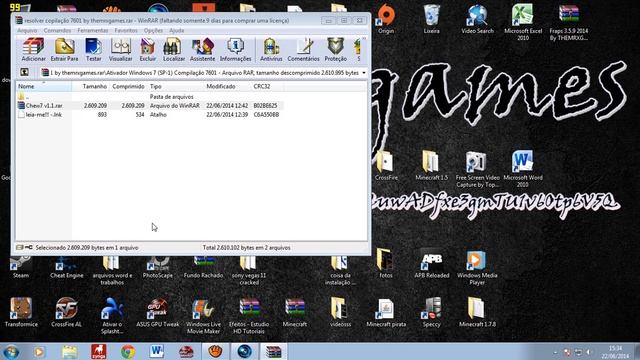Click the Adicionar toolbar icon
Screen dimensions: 640x360
coord(33,50)
